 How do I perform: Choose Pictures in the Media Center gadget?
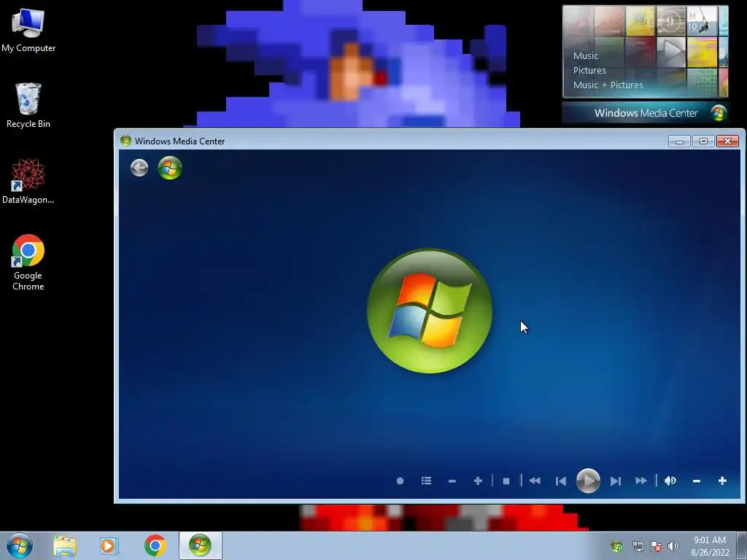(x=589, y=71)
